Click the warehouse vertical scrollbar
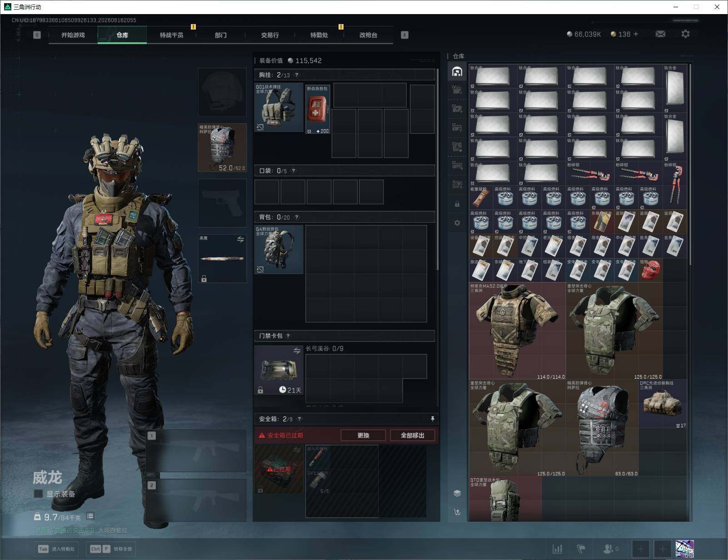 point(690,165)
